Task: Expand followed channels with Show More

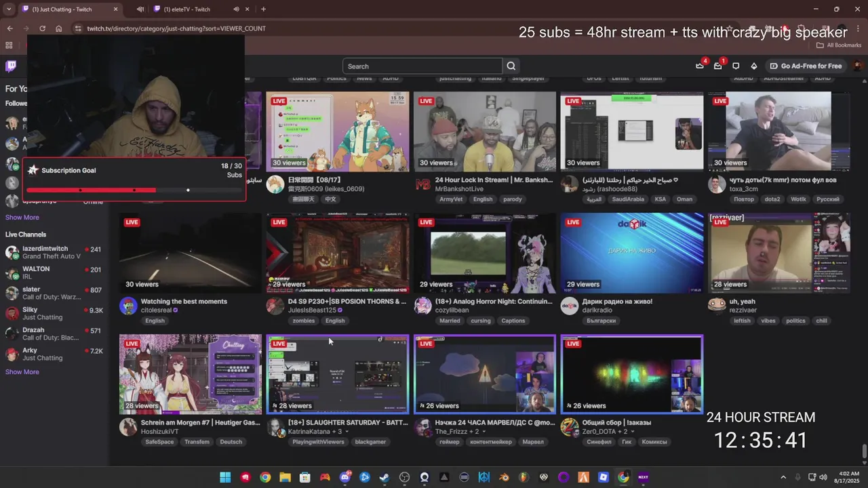Action: coord(22,218)
